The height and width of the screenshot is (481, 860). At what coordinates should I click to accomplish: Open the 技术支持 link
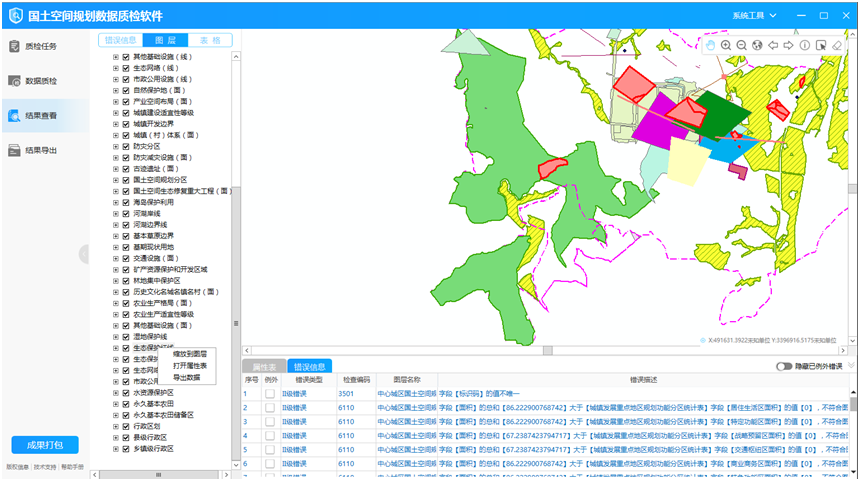coord(45,467)
